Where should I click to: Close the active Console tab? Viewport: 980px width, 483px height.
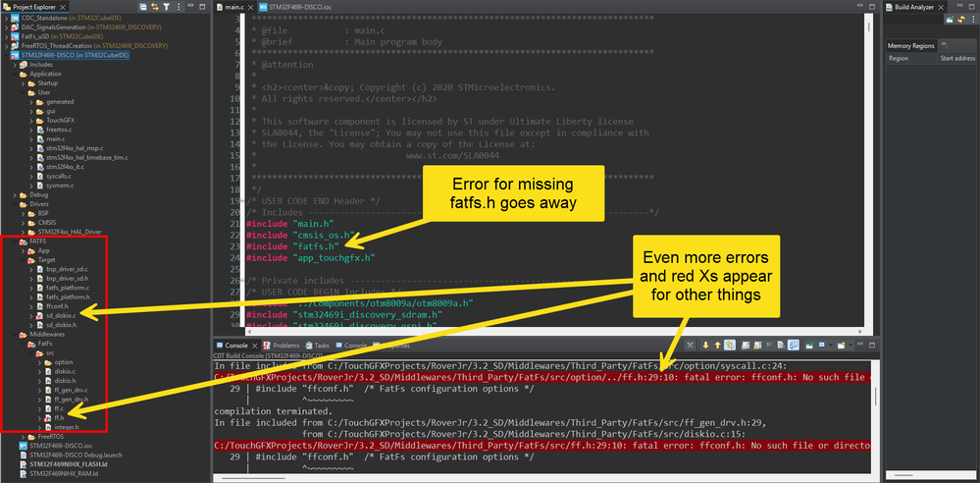click(254, 346)
